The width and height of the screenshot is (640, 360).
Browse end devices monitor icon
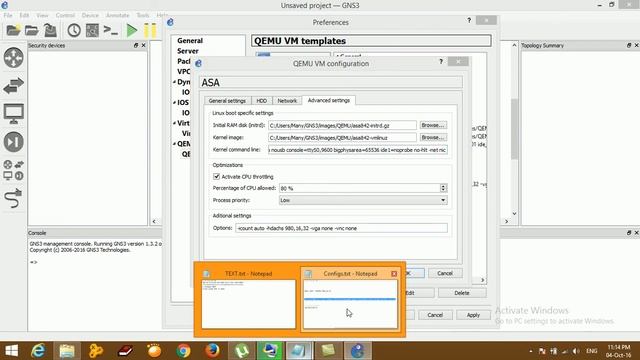point(13,114)
